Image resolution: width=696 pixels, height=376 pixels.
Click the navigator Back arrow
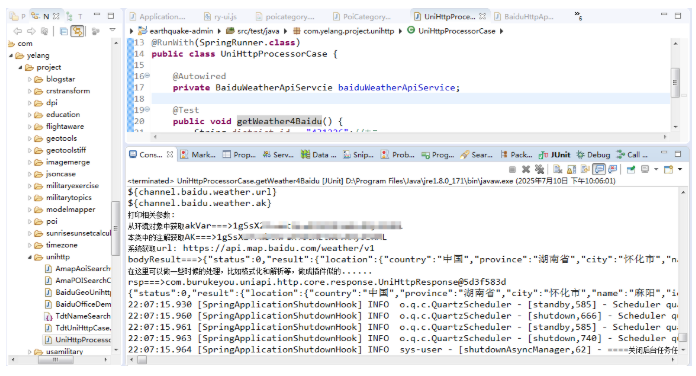tap(18, 31)
